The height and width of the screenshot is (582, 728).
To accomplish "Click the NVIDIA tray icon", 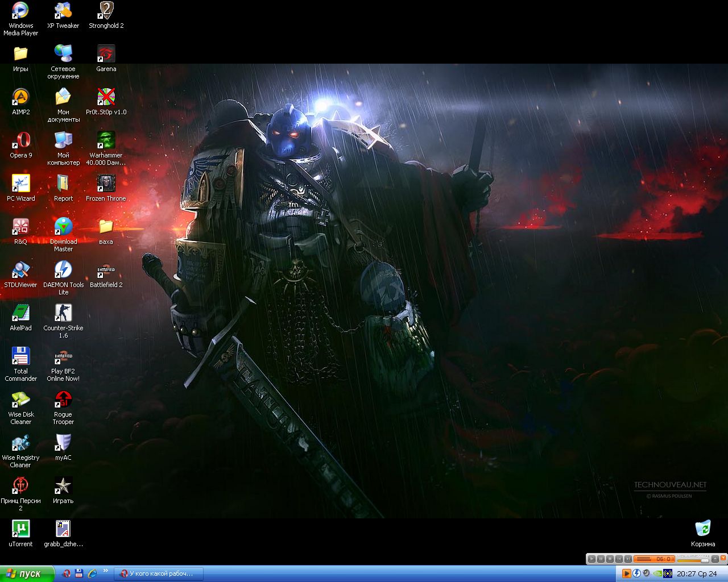I will click(657, 574).
